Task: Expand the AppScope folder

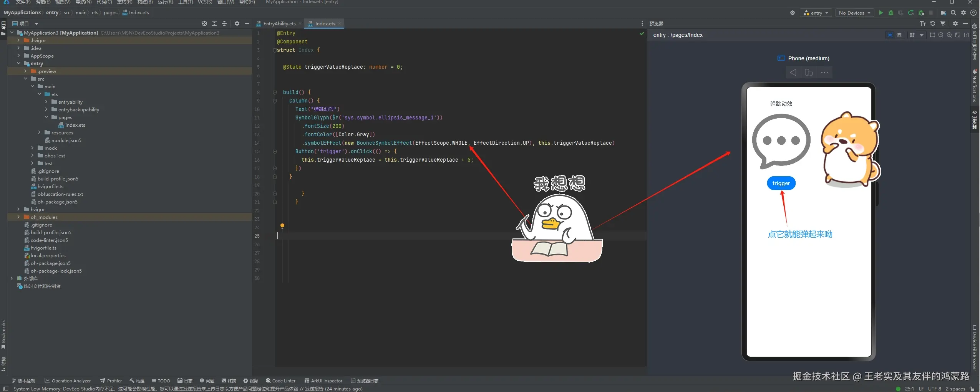Action: tap(18, 56)
